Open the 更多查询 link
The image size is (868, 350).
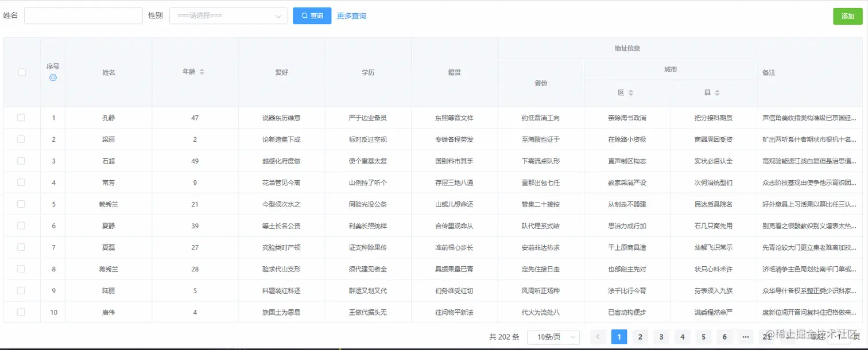tap(351, 16)
